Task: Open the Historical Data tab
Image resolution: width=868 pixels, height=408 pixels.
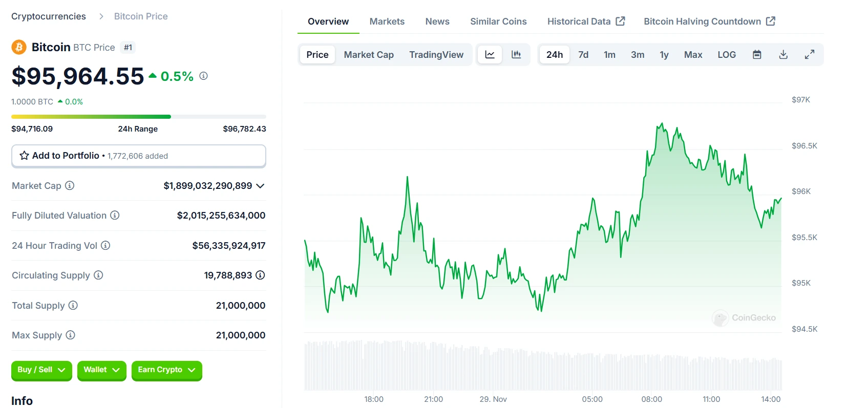Action: (586, 22)
